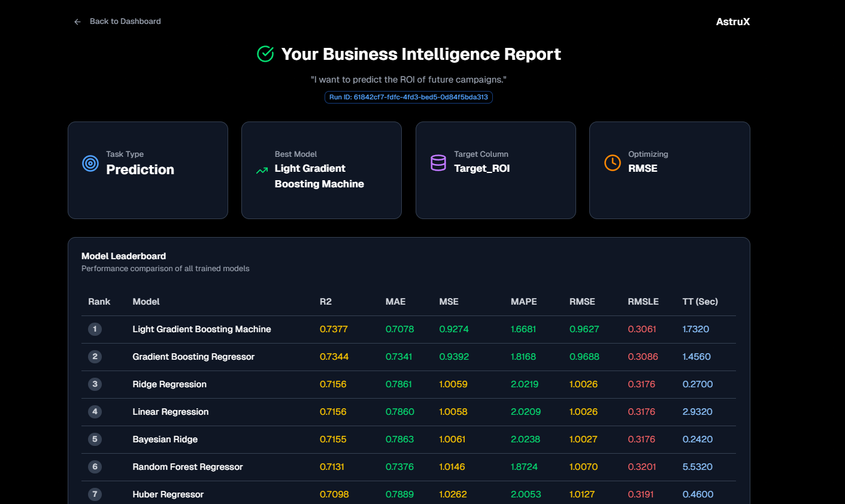
Task: Click the green checkmark report icon
Action: click(x=265, y=54)
